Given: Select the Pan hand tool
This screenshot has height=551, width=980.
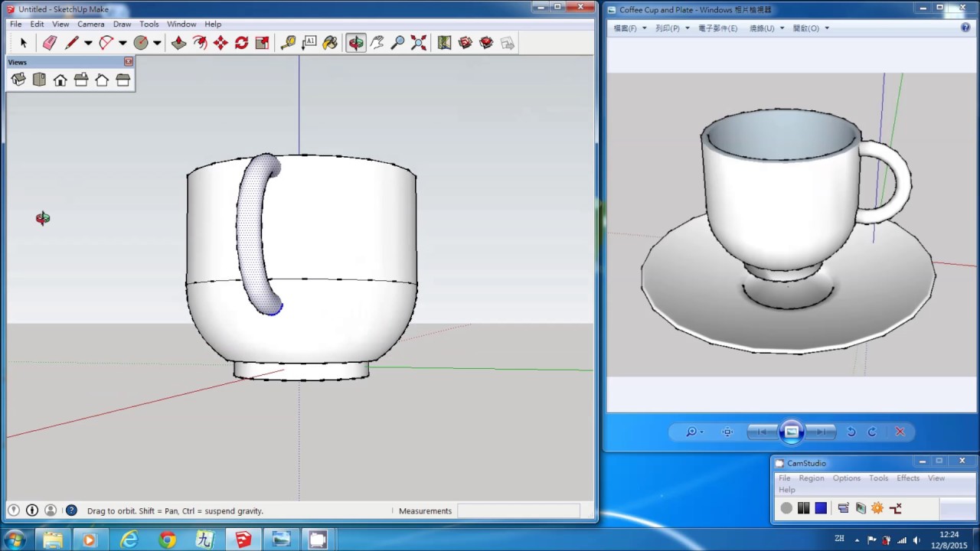Looking at the screenshot, I should point(377,43).
